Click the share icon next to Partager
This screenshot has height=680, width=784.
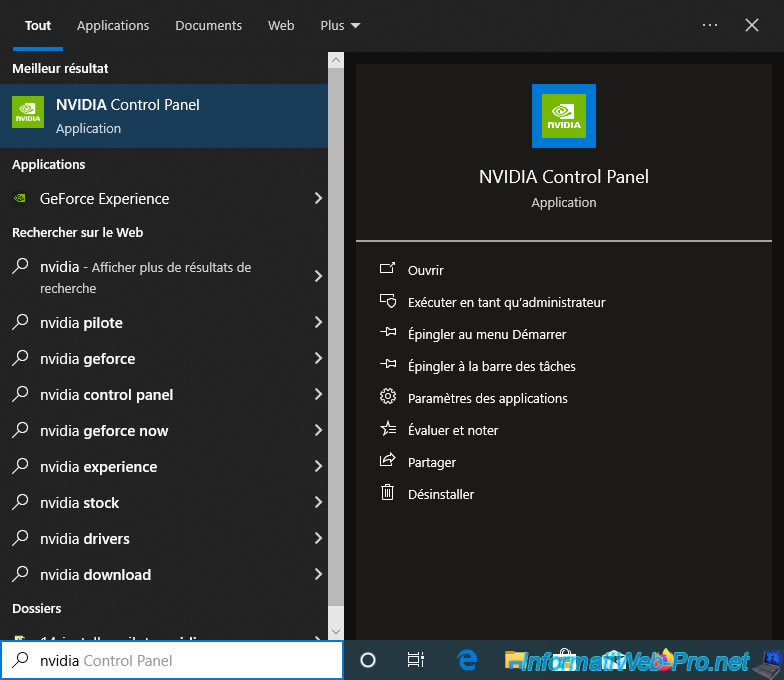coord(387,460)
